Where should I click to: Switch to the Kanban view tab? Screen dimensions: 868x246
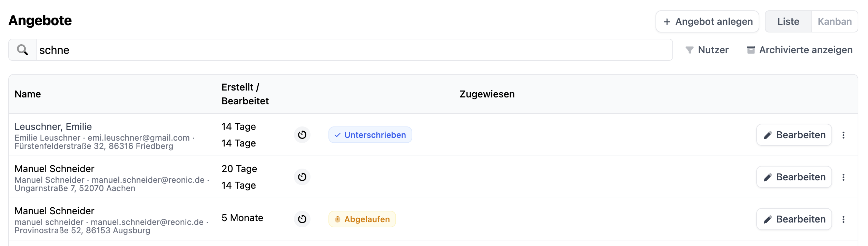coord(835,21)
